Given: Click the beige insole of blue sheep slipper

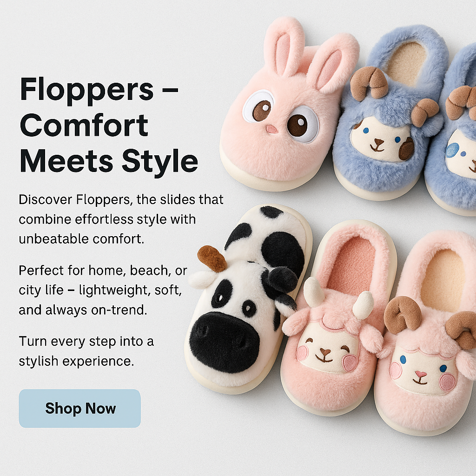Looking at the screenshot, I should point(405,64).
